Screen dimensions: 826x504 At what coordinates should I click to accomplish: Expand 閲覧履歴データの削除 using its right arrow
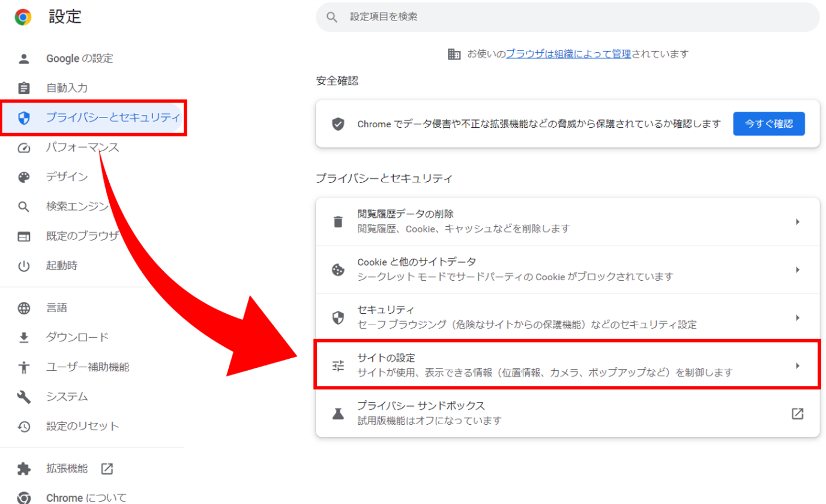(x=797, y=221)
